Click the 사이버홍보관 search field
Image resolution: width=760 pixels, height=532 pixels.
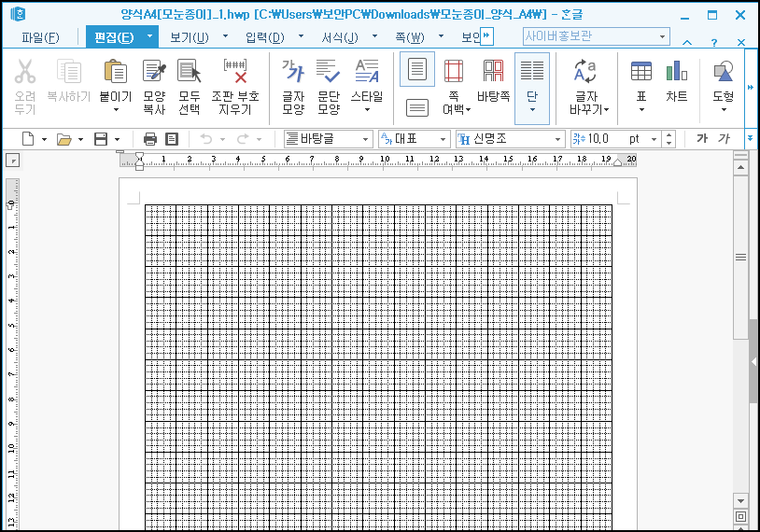[x=597, y=36]
